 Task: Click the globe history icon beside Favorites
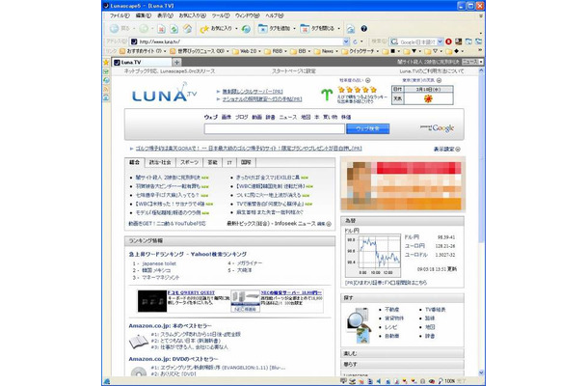246,29
